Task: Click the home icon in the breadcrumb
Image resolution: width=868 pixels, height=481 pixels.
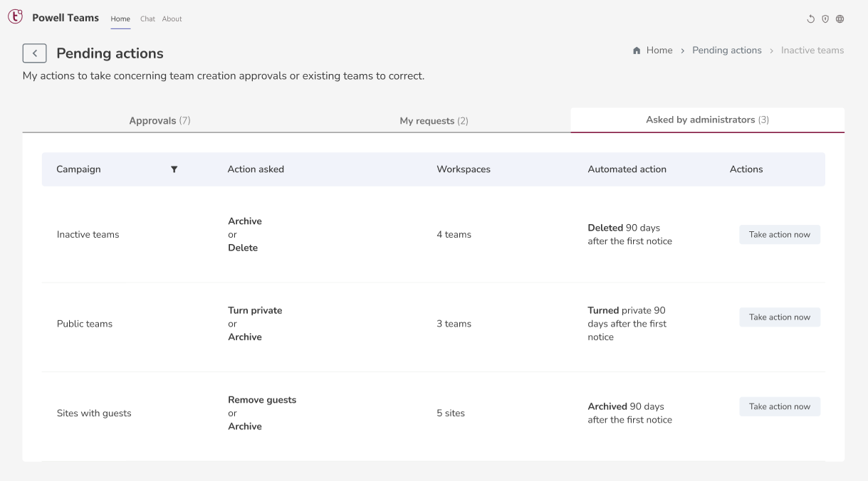Action: [x=637, y=51]
